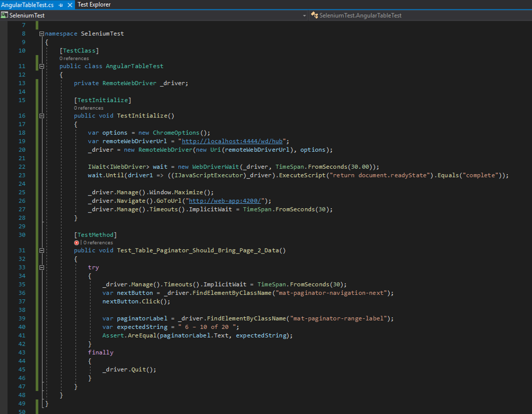Close the AngularTableTest.cs tab
Viewport: 532px width, 414px height.
pyautogui.click(x=69, y=4)
